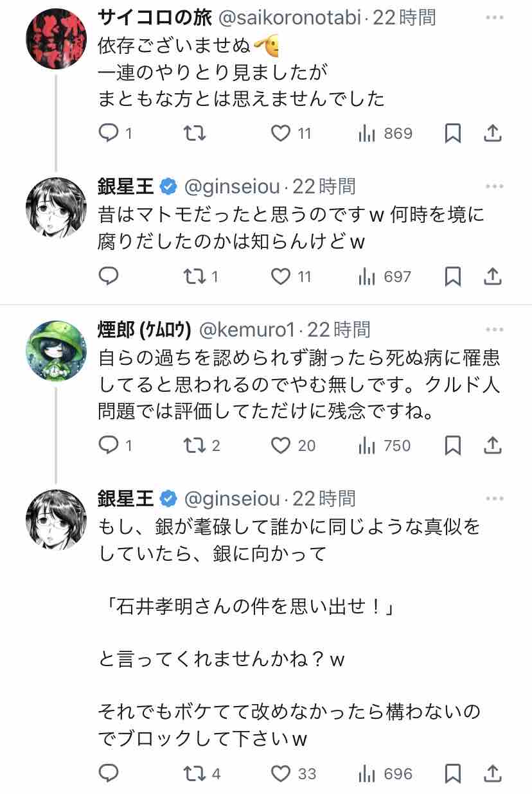
Task: Share サイコロの旅's tweet
Action: click(x=492, y=133)
